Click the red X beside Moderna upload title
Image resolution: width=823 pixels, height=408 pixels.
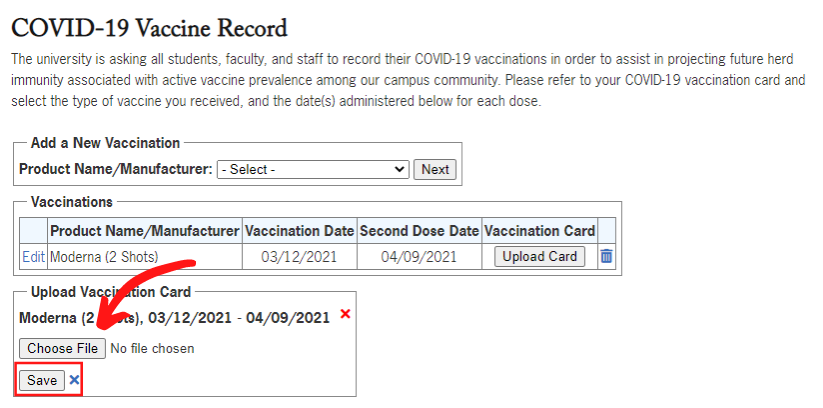[x=345, y=314]
